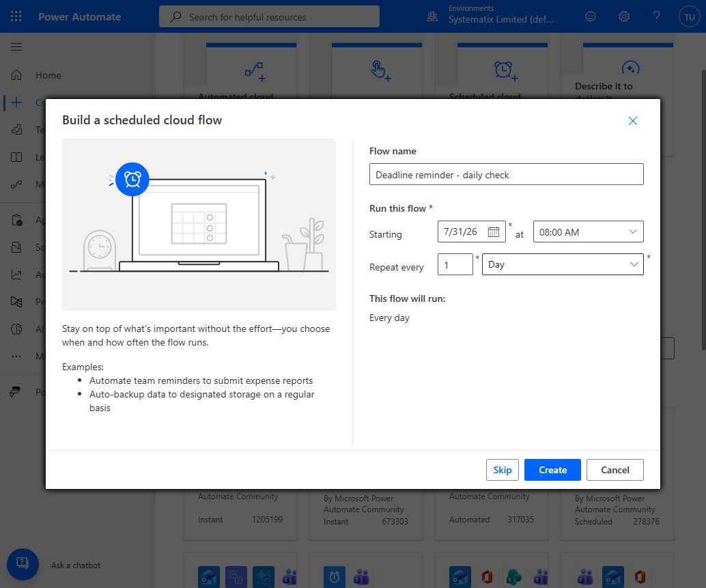Click the Instant 1205199 template card
Screen dimensions: 706x588
click(x=240, y=515)
